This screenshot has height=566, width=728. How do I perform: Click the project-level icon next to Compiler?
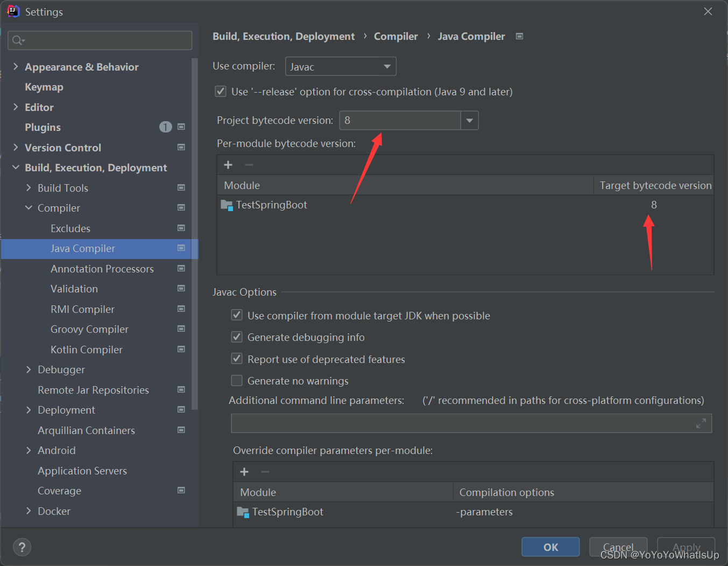point(181,208)
